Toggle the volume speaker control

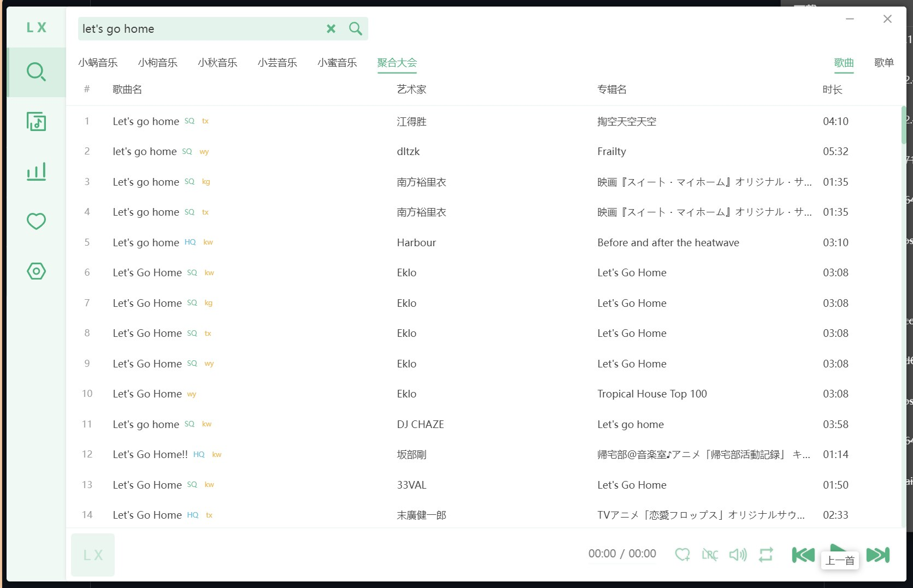738,555
